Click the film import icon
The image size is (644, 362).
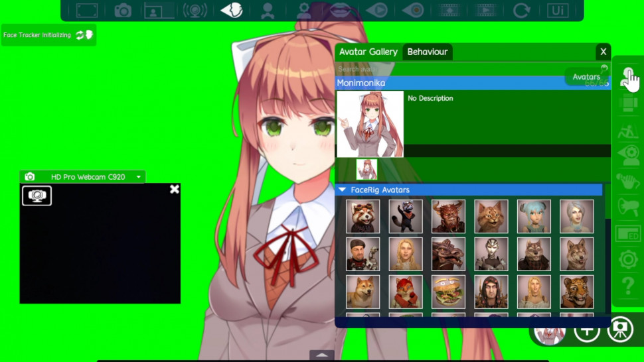click(x=449, y=10)
